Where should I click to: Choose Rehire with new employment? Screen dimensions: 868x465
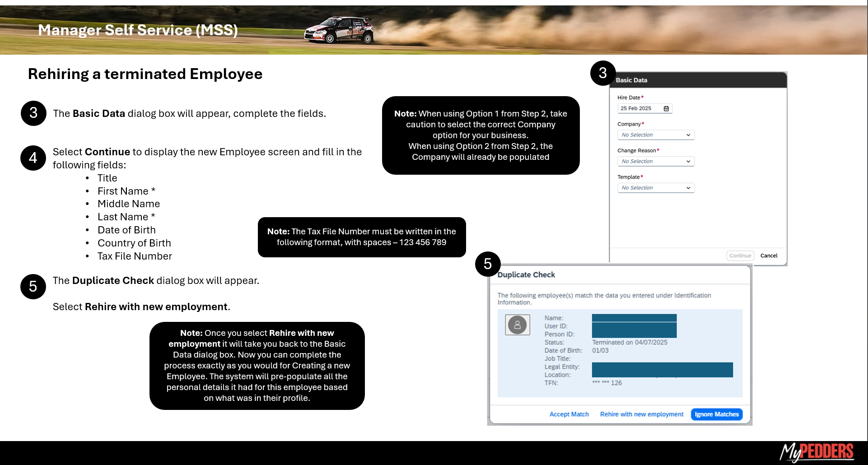click(642, 414)
